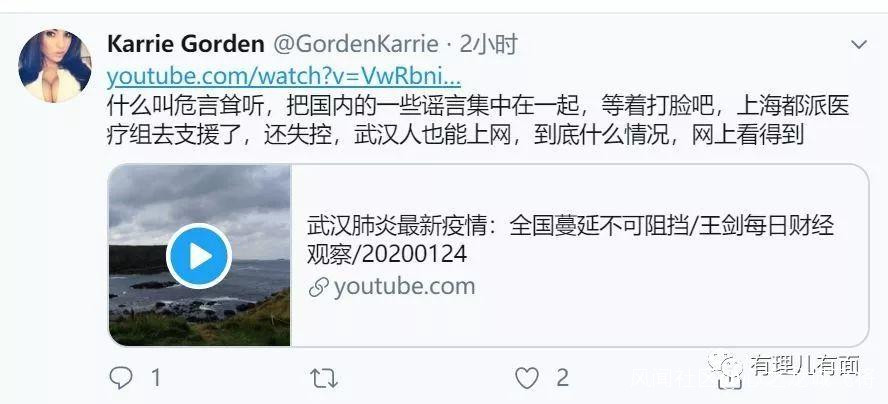Open Karrie Gorden's profile avatar
The width and height of the screenshot is (888, 404).
[55, 66]
